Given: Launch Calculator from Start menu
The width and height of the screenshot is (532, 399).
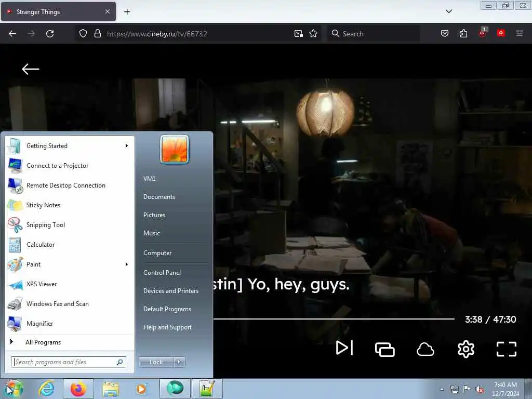Looking at the screenshot, I should (70, 245).
